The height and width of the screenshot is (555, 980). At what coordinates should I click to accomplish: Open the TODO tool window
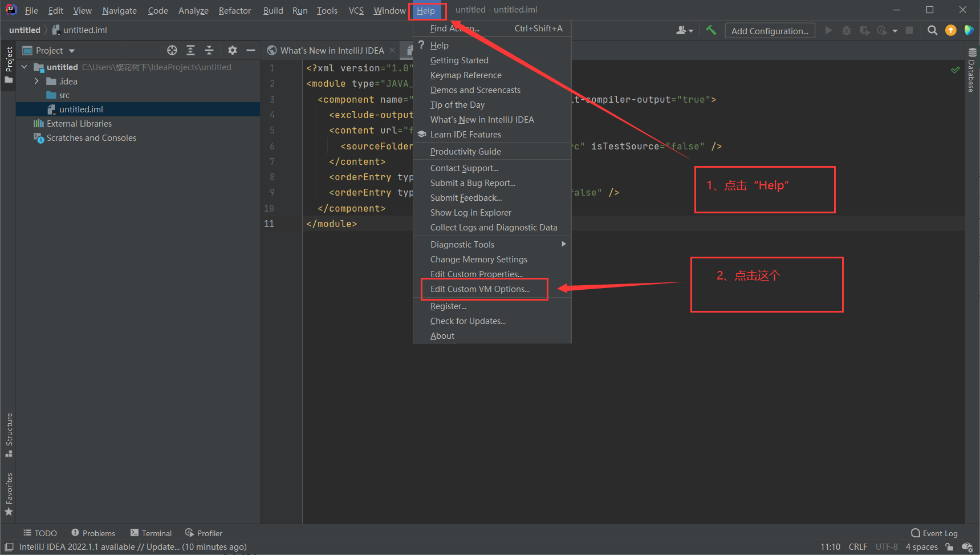pyautogui.click(x=40, y=533)
